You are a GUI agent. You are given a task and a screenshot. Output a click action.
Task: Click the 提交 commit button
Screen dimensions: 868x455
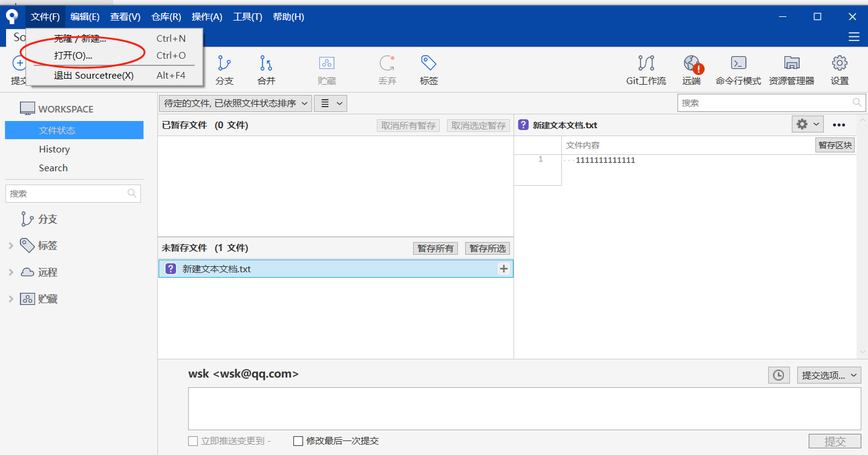[x=835, y=442]
